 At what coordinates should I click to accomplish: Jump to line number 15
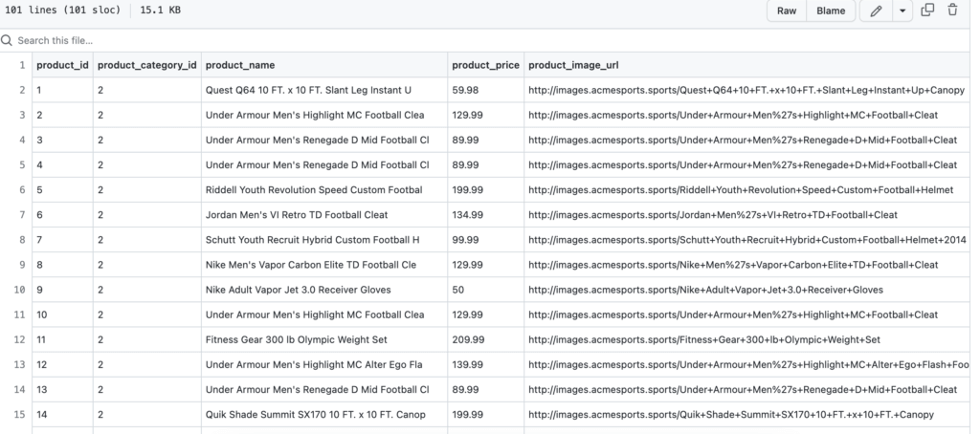19,413
